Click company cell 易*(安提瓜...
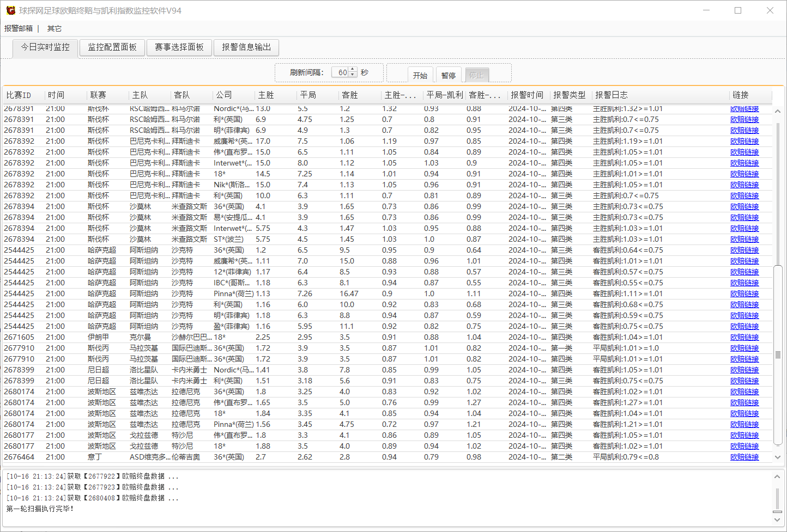 pyautogui.click(x=233, y=218)
